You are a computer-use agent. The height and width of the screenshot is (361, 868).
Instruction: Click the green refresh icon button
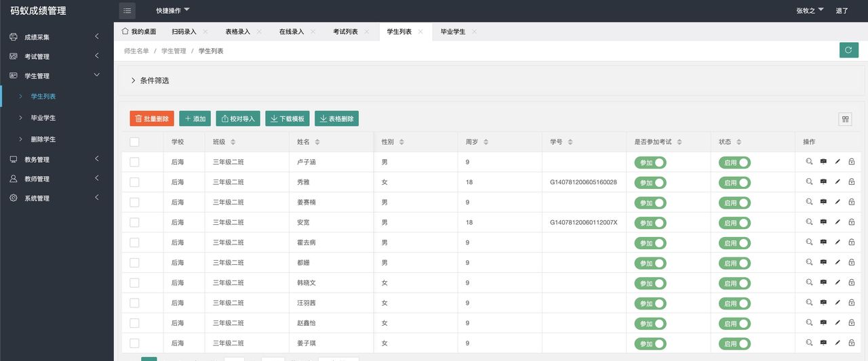point(848,50)
